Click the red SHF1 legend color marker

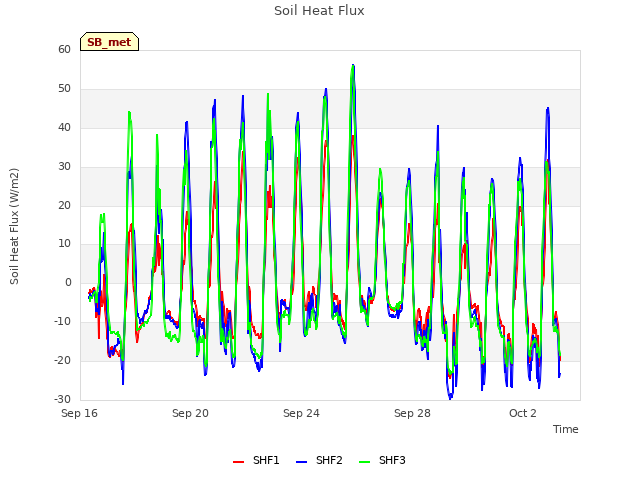(x=238, y=462)
